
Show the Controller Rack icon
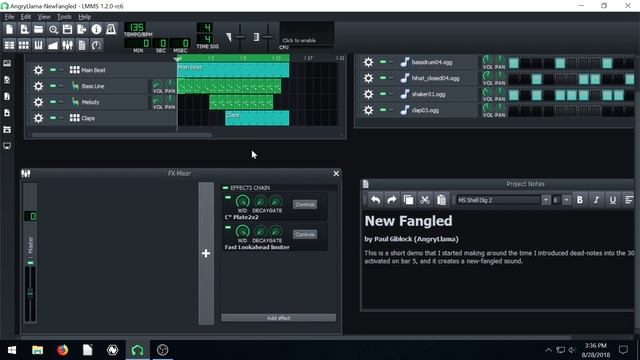pos(96,45)
